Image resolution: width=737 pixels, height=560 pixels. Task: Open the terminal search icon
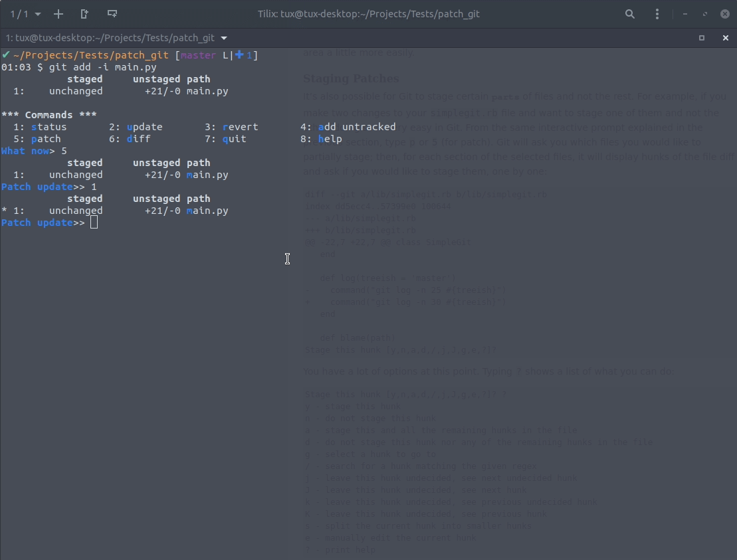pos(629,14)
